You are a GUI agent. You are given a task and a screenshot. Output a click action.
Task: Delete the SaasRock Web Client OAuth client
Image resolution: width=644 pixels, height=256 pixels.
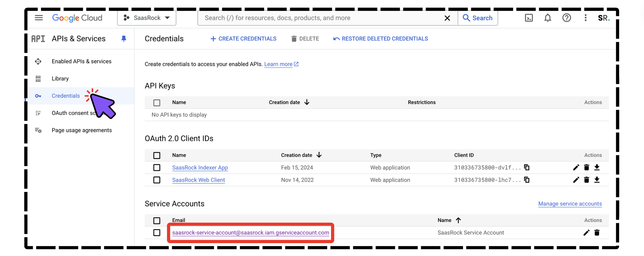pos(587,180)
